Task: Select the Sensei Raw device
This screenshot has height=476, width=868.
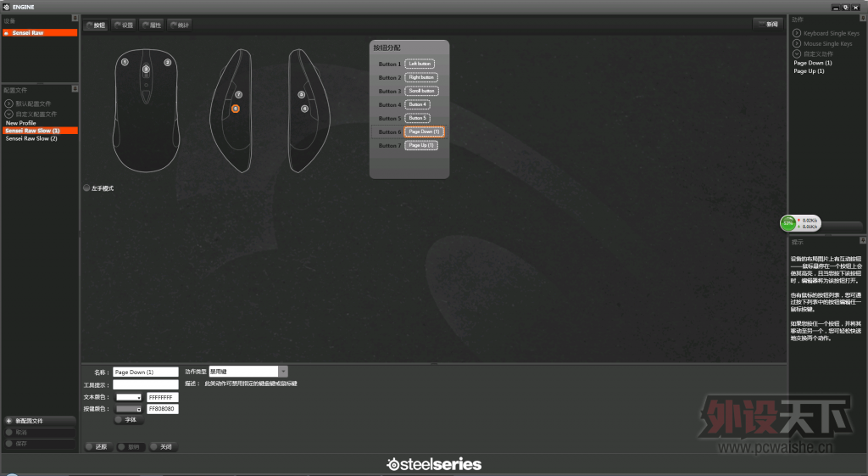Action: 40,33
